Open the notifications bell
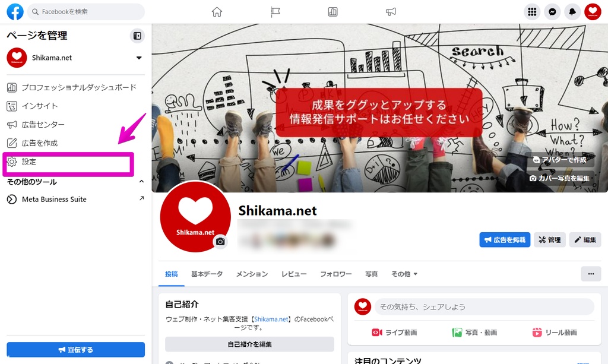This screenshot has width=608, height=364. click(572, 12)
